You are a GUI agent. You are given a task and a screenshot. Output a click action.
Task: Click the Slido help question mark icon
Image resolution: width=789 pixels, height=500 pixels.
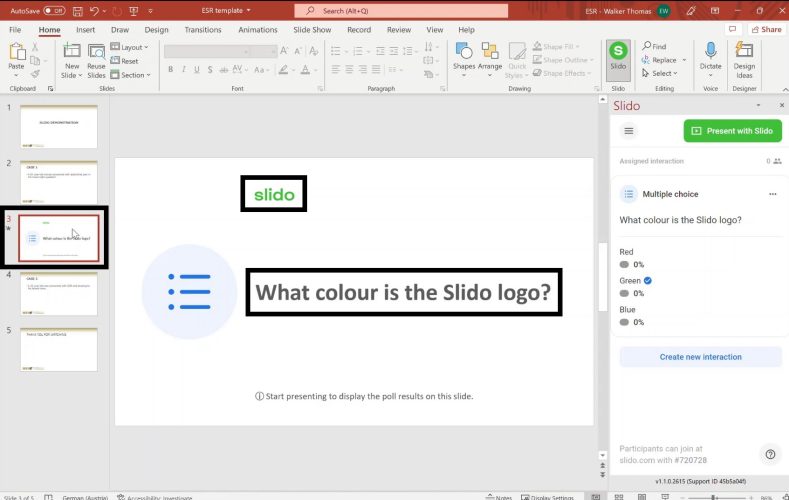coord(770,454)
